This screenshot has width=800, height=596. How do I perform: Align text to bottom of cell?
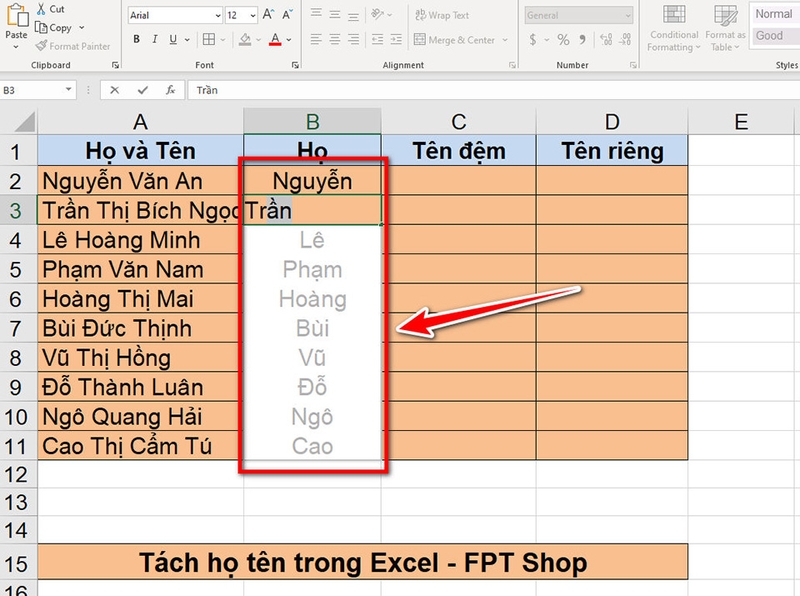353,14
